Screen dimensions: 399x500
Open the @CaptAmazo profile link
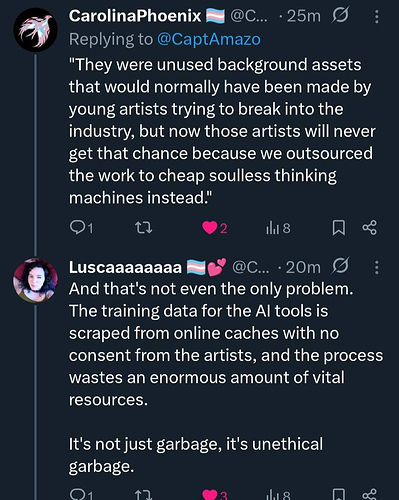[209, 39]
